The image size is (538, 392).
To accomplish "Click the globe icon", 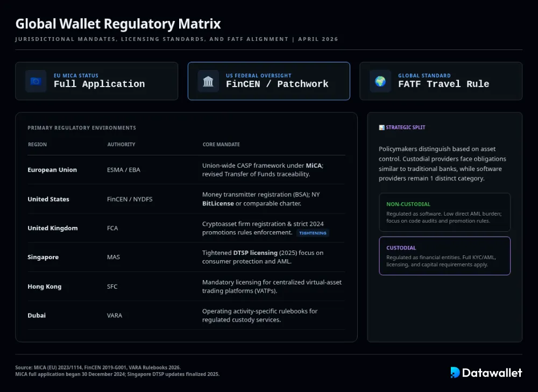I will pos(380,81).
